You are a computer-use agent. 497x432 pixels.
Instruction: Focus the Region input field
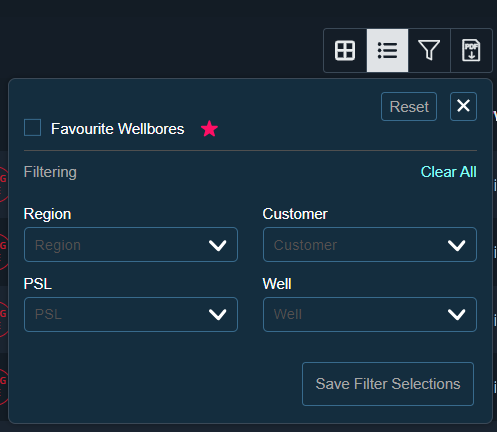point(131,245)
